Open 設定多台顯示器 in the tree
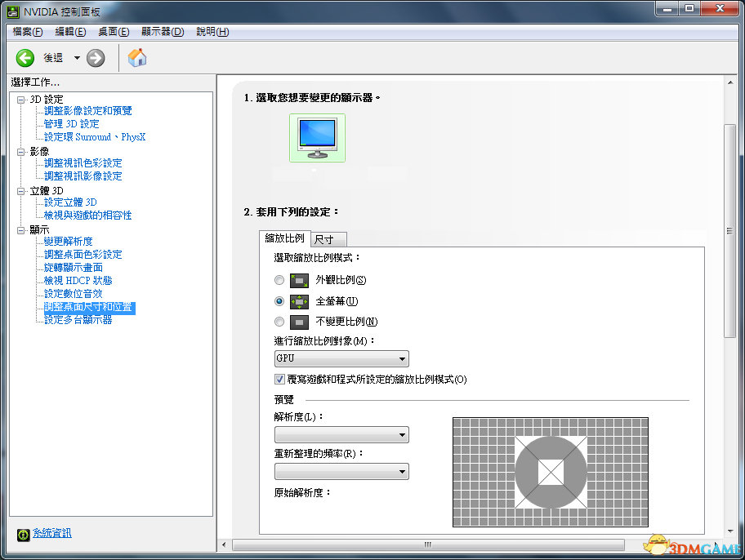This screenshot has width=745, height=560. (78, 320)
